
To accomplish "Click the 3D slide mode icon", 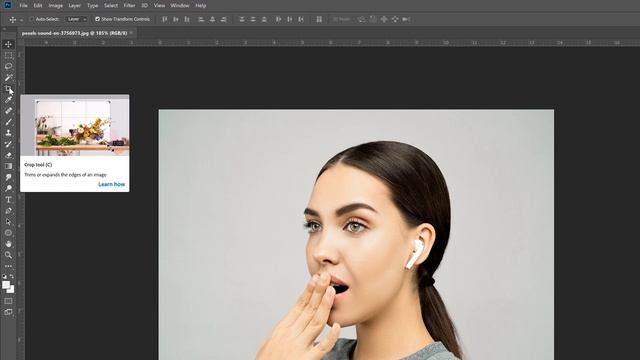I will [395, 19].
